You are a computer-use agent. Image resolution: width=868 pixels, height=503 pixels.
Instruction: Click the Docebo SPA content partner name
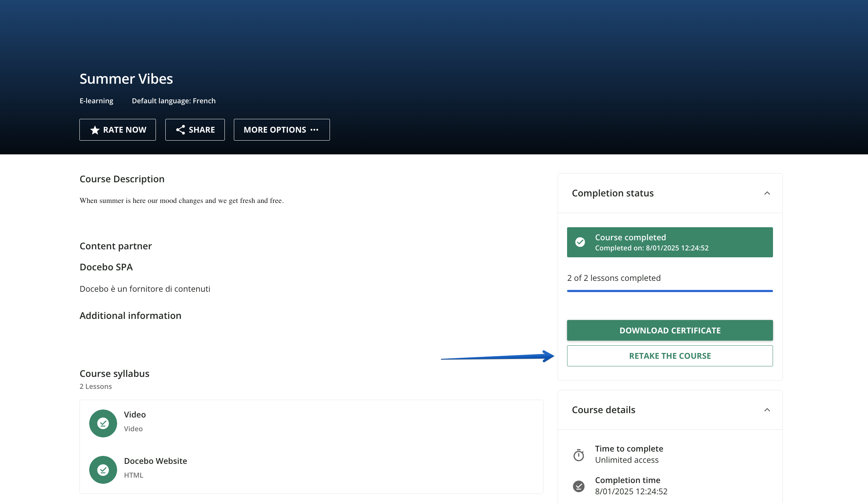tap(106, 267)
